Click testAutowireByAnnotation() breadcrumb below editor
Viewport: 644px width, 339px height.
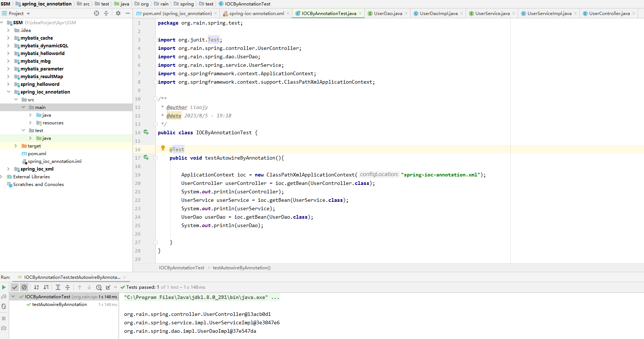[x=242, y=268]
